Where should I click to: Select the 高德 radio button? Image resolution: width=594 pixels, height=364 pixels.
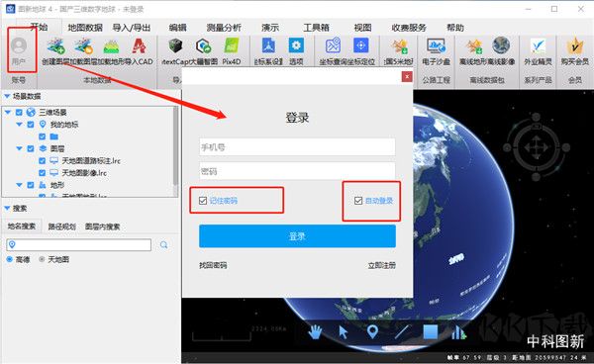[10, 259]
